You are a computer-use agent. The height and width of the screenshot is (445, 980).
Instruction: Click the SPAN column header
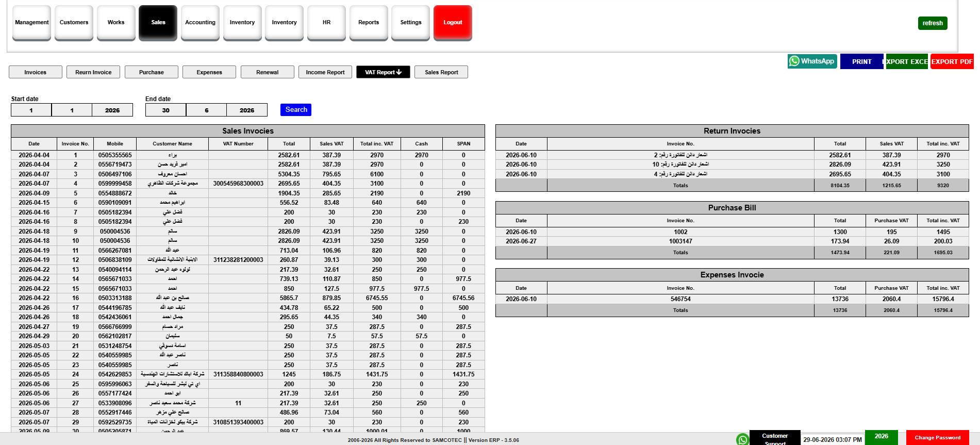[463, 144]
